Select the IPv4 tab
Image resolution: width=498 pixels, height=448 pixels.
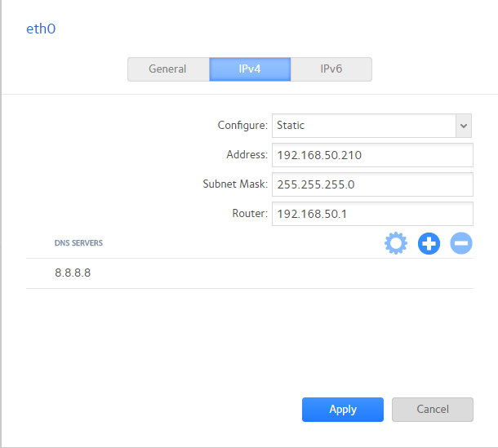250,69
